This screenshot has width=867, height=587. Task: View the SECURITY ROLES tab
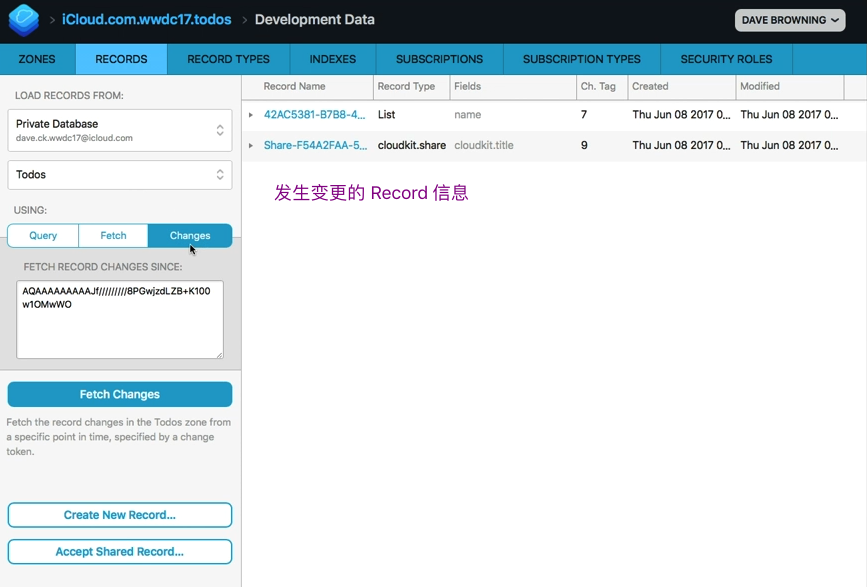point(727,59)
